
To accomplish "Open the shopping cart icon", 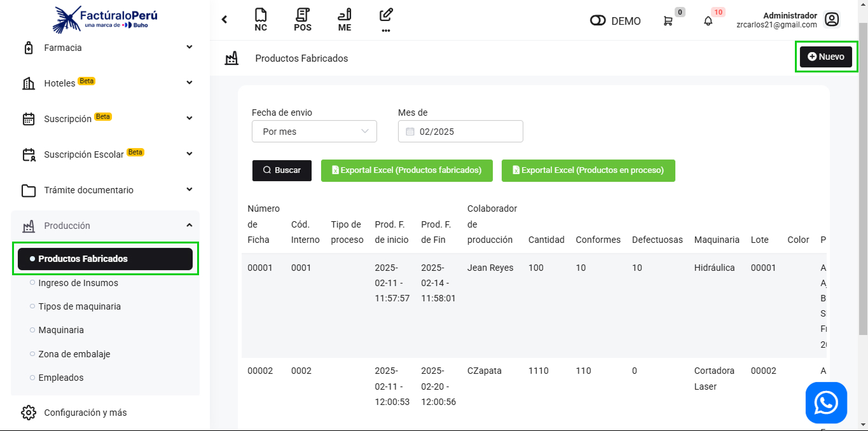I will pos(668,21).
